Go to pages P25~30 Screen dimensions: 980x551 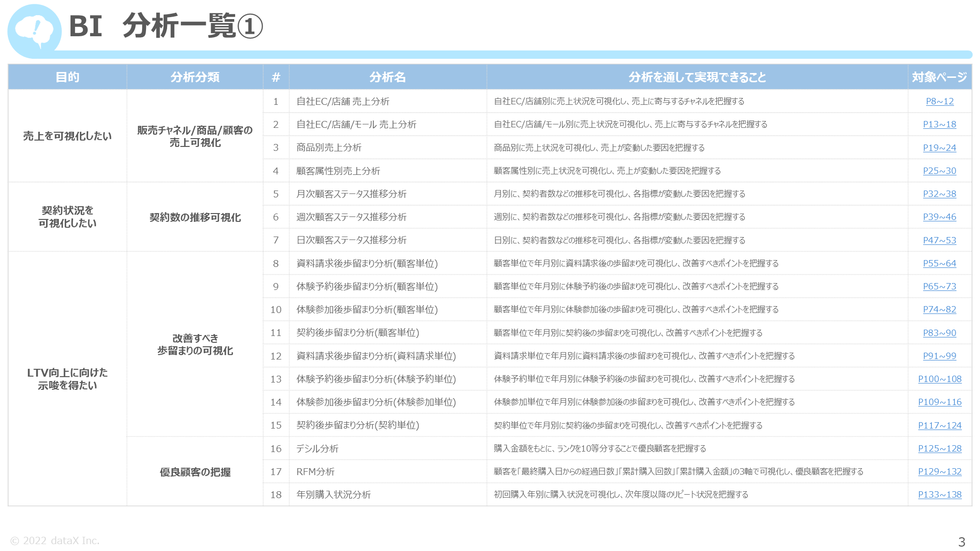pos(939,171)
